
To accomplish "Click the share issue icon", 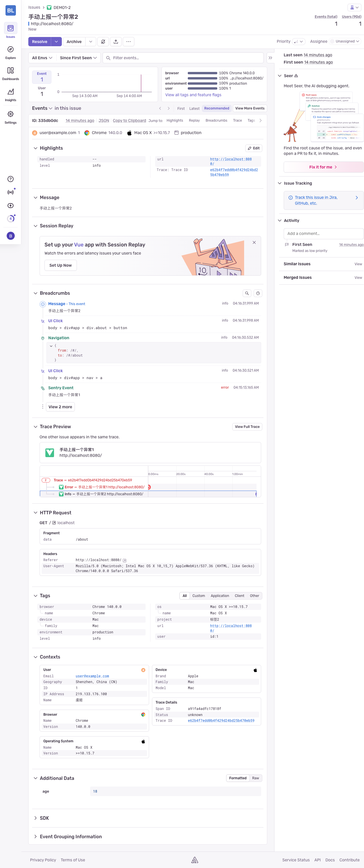I will 116,41.
